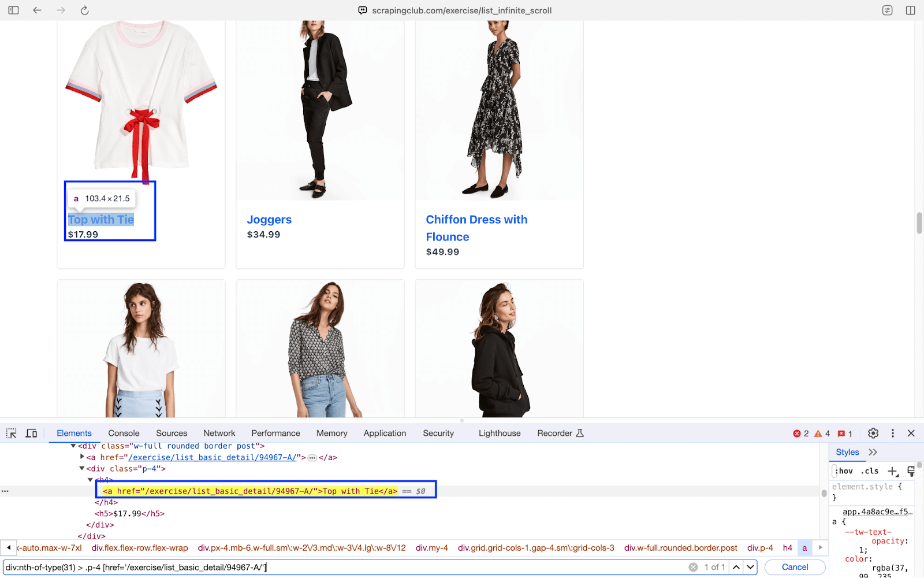Toggle the rendering emulations paintbrush icon

click(911, 471)
